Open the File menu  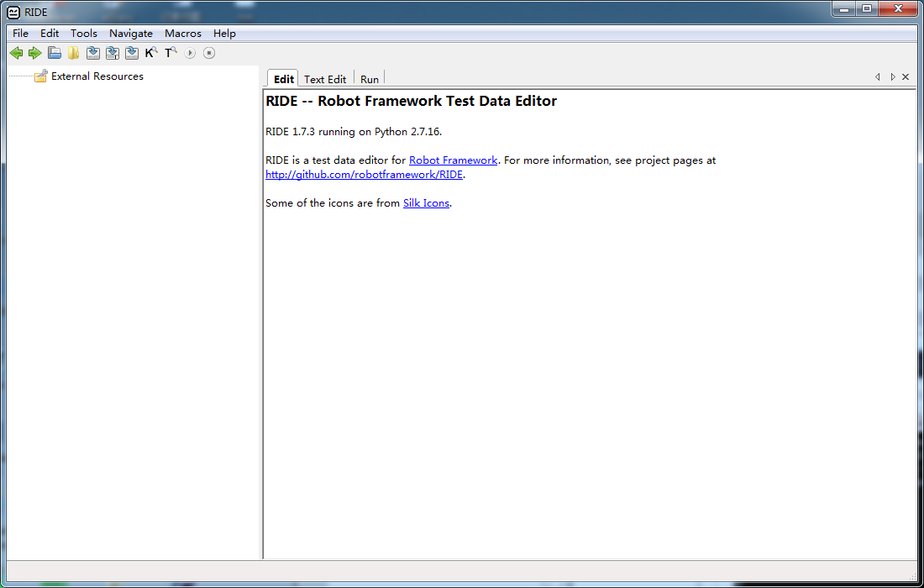click(21, 34)
